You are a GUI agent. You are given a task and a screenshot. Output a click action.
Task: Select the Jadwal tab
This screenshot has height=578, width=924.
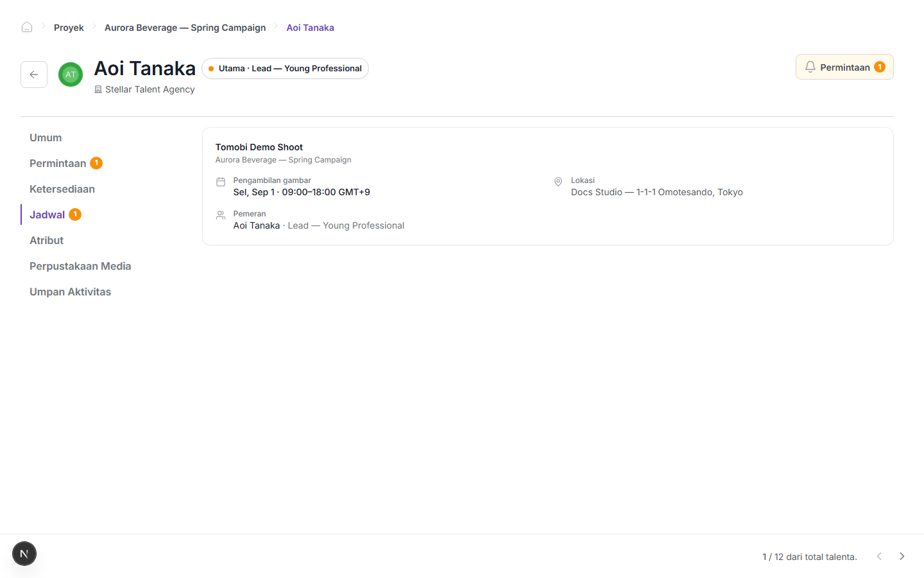47,215
